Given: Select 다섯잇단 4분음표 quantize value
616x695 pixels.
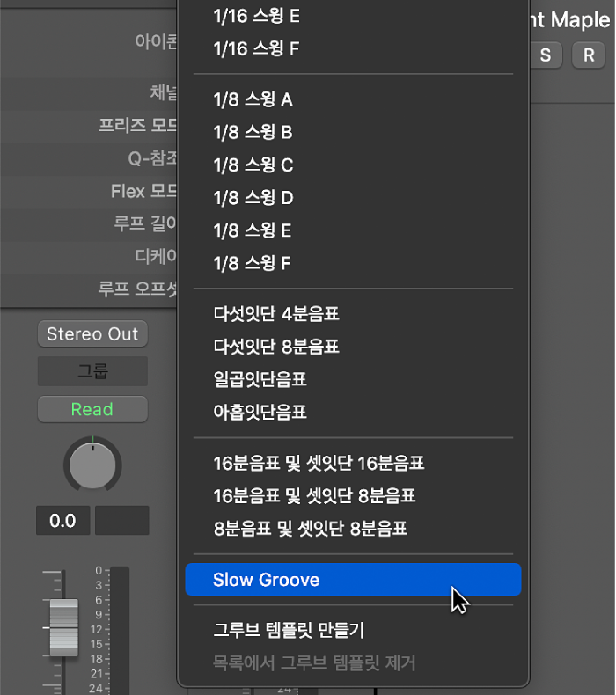Looking at the screenshot, I should [353, 314].
